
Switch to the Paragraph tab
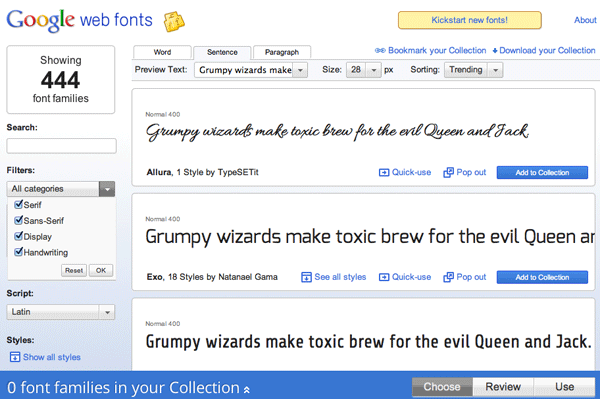282,52
